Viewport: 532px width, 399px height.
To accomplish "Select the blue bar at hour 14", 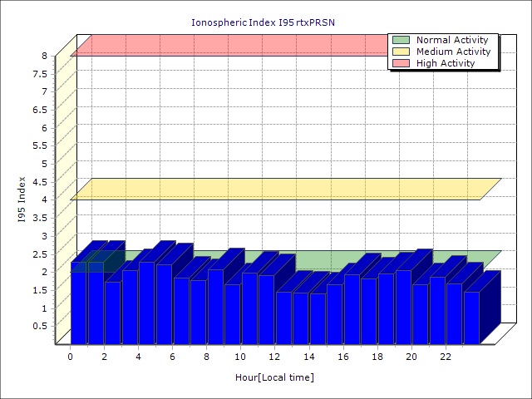I will point(318,319).
